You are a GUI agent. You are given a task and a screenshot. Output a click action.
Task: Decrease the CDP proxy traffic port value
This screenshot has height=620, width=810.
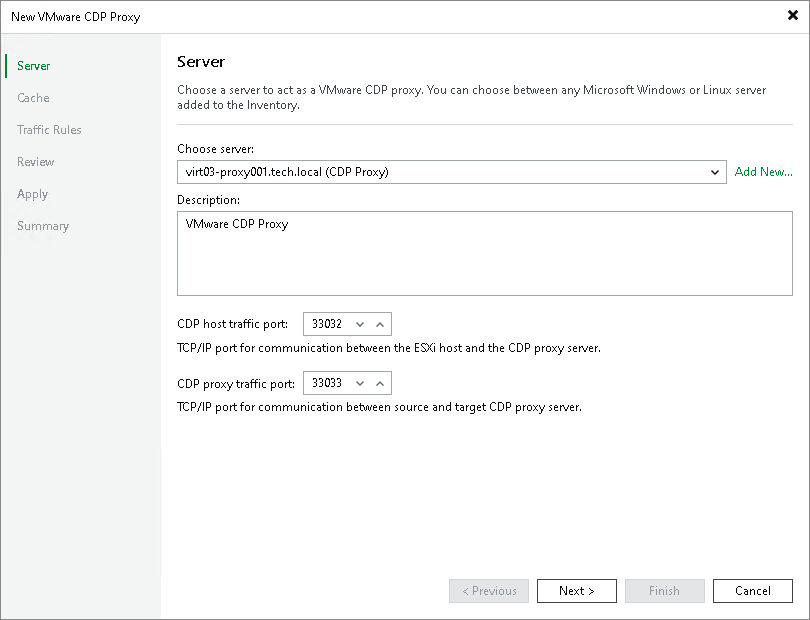coord(360,383)
